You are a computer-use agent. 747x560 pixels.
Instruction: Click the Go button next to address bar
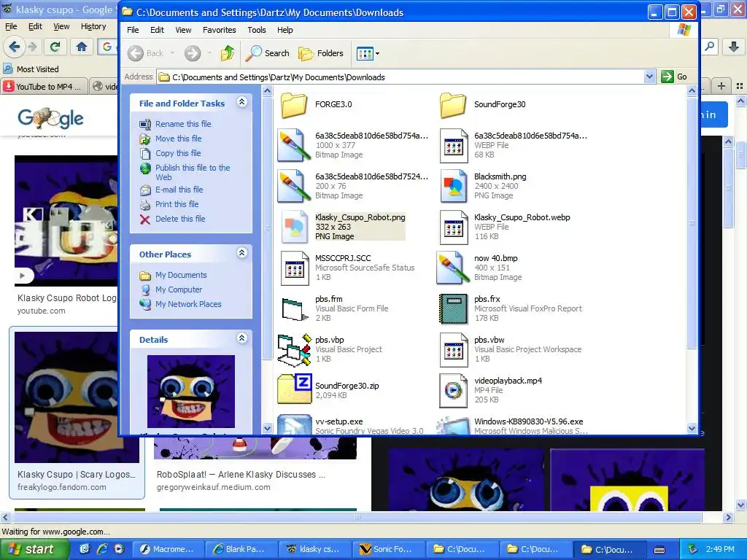click(675, 77)
